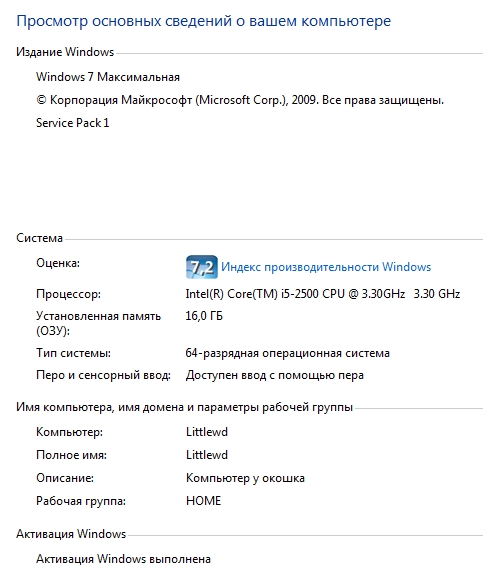Click the Microsoft Corp. copyright line
This screenshot has height=572, width=483.
pyautogui.click(x=240, y=100)
